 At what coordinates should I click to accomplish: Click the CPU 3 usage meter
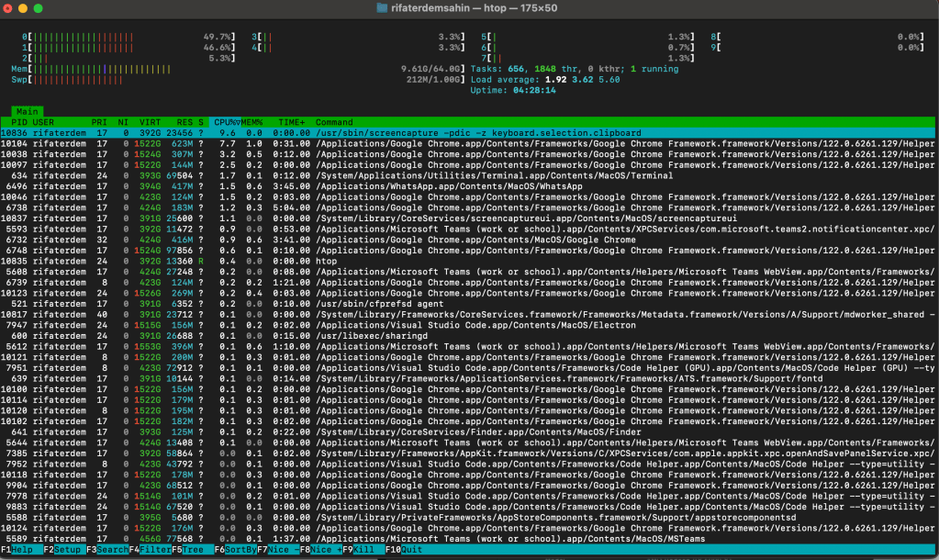358,37
